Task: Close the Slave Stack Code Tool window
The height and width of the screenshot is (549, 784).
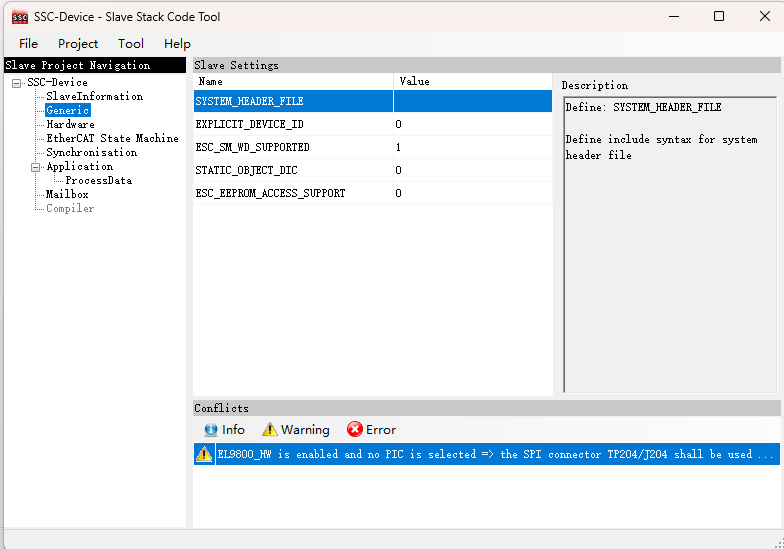Action: tap(764, 16)
